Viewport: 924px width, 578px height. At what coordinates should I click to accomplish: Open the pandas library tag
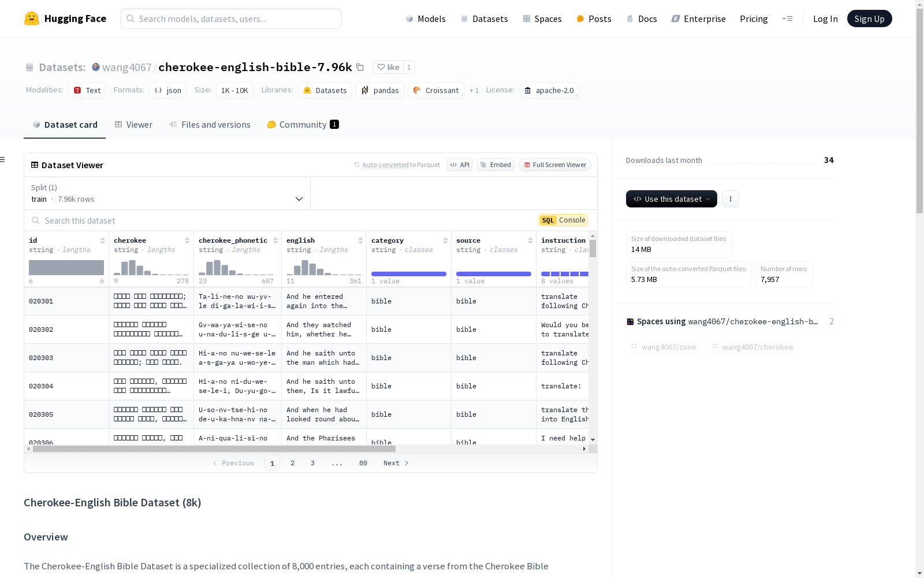coord(380,90)
